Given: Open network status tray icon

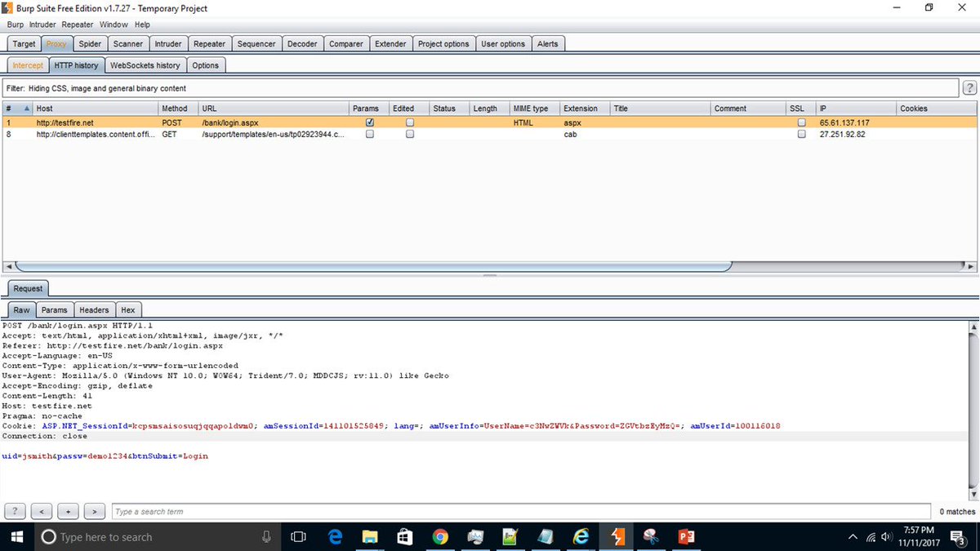Looking at the screenshot, I should click(x=871, y=536).
